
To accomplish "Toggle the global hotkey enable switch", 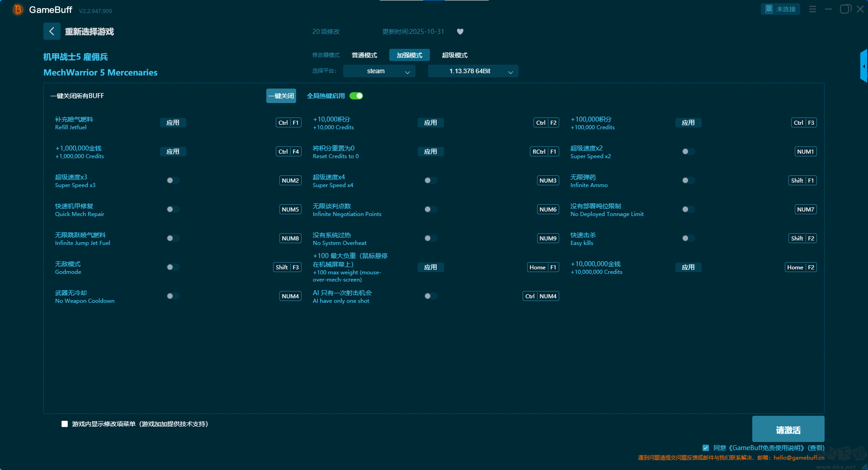I will point(356,96).
